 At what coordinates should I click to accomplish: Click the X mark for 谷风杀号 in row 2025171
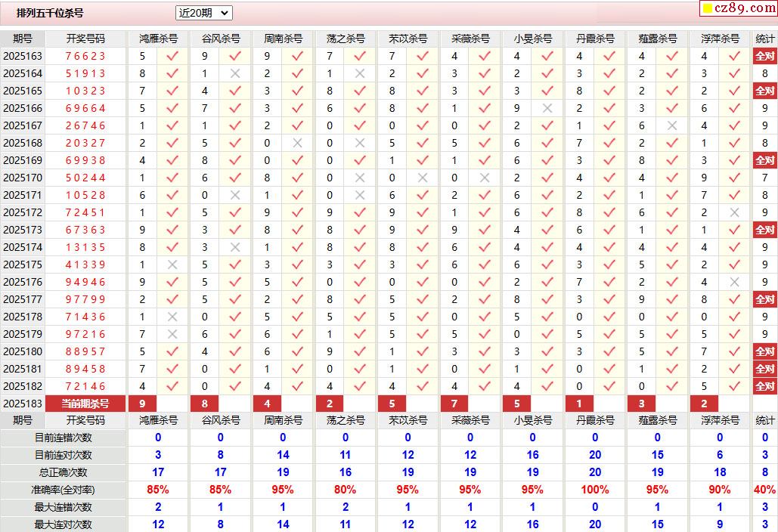pos(235,195)
